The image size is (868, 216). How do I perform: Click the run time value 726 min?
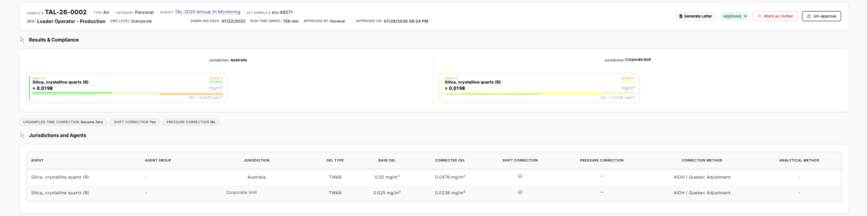[x=291, y=21]
